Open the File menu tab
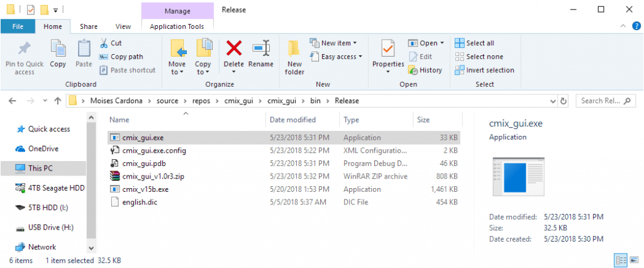 point(18,26)
